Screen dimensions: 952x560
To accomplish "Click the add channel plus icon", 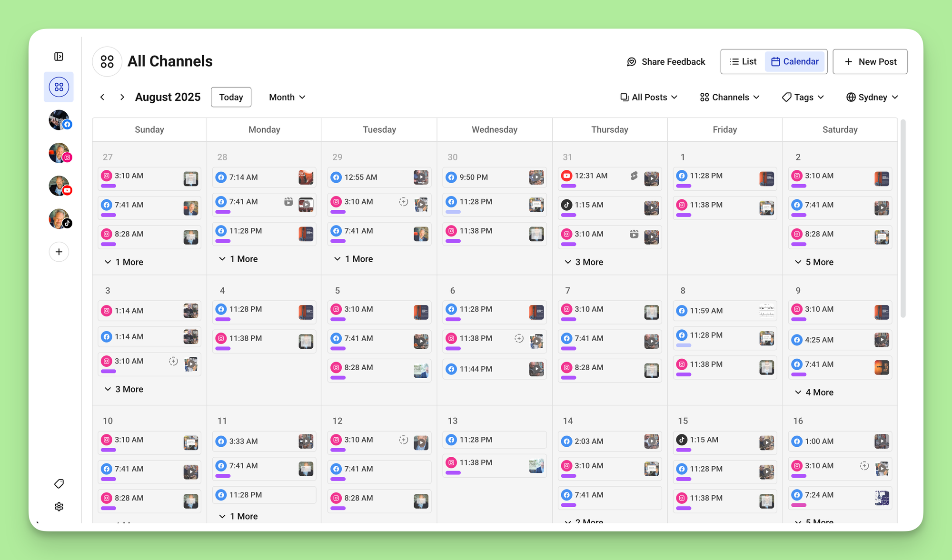I will click(x=59, y=252).
